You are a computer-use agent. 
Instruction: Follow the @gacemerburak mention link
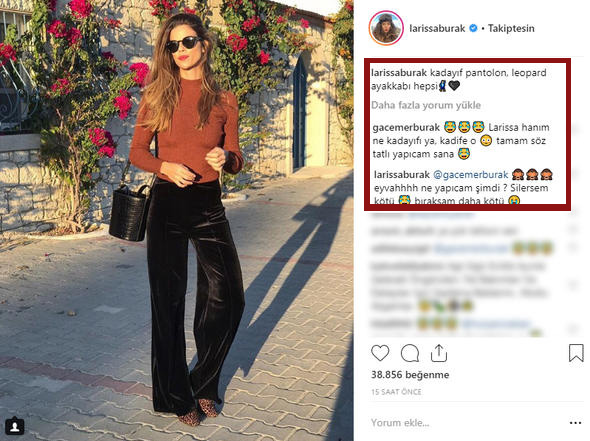click(x=471, y=175)
